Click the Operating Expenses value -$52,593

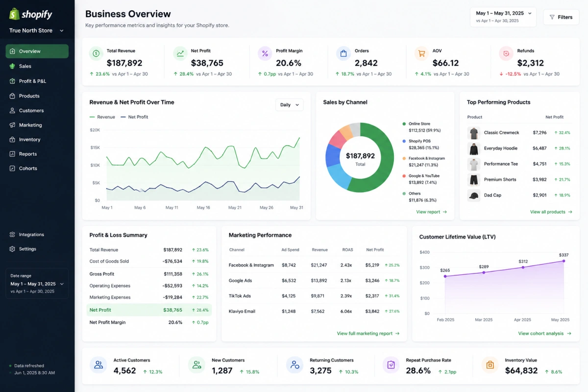tap(172, 286)
